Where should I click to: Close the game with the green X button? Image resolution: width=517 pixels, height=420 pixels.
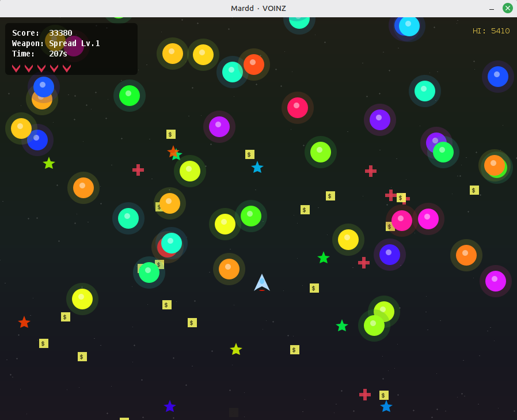point(507,8)
